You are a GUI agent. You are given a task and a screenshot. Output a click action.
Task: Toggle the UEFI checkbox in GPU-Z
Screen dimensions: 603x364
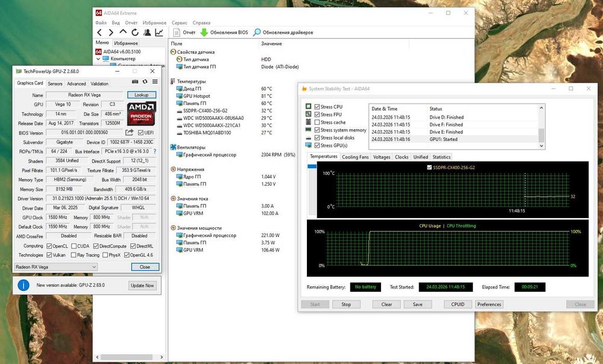(x=140, y=133)
